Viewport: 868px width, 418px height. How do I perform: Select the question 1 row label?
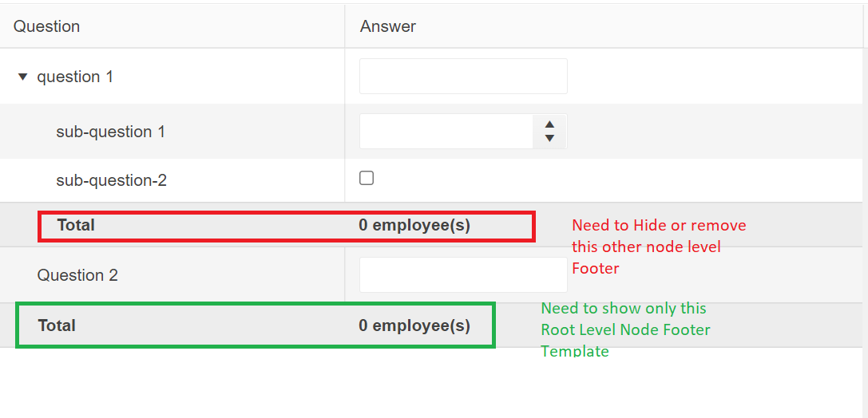pos(75,77)
